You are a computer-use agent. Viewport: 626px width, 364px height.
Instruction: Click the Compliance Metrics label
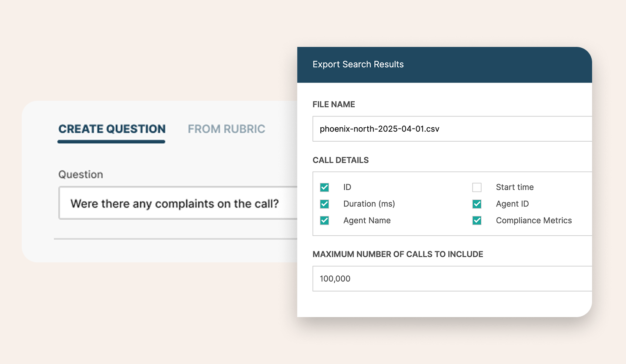pyautogui.click(x=534, y=220)
